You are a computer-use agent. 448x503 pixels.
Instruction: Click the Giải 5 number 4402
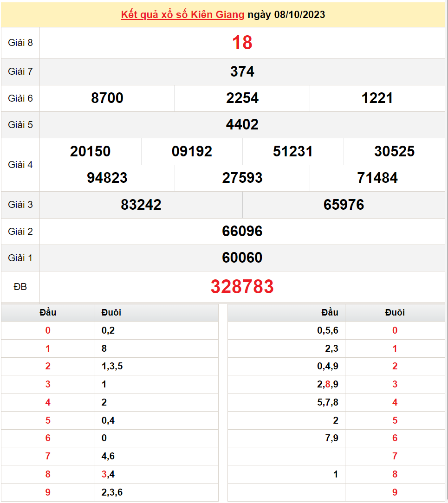point(243,124)
